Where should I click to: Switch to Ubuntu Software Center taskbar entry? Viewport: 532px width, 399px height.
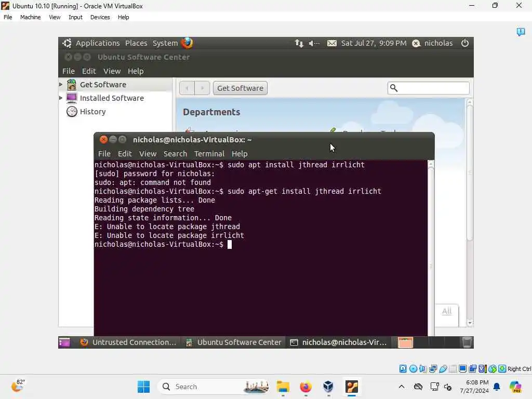[234, 342]
